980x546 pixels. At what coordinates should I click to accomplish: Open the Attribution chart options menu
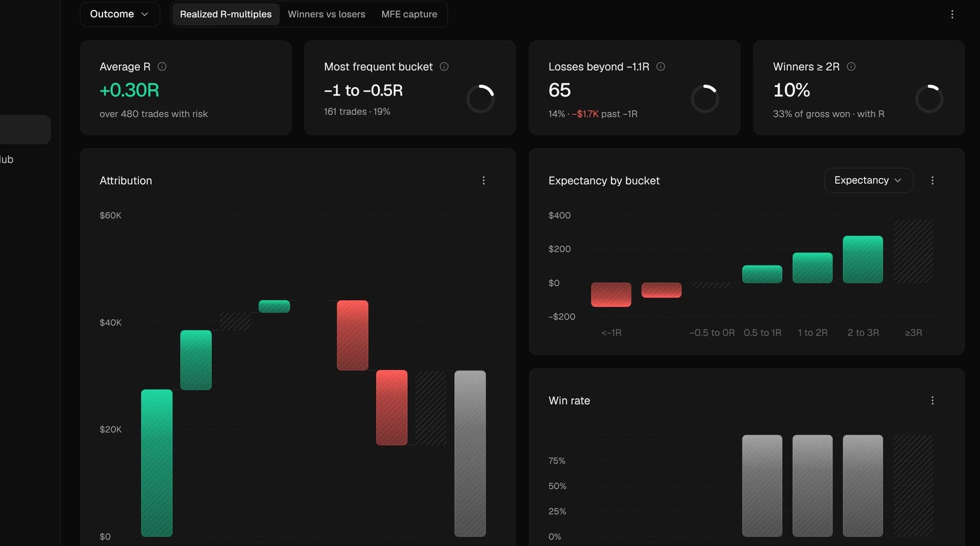pos(483,180)
